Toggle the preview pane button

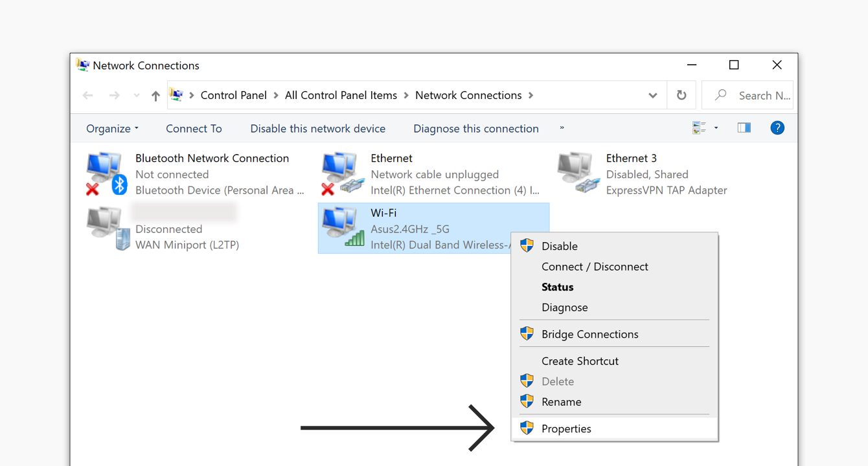[x=744, y=128]
